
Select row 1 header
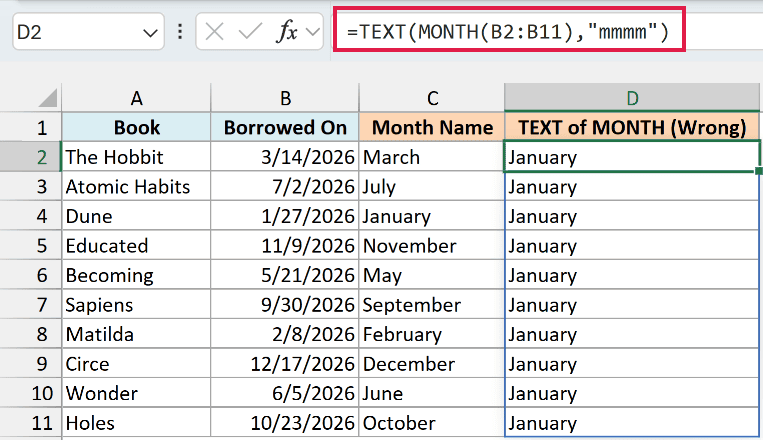(31, 128)
